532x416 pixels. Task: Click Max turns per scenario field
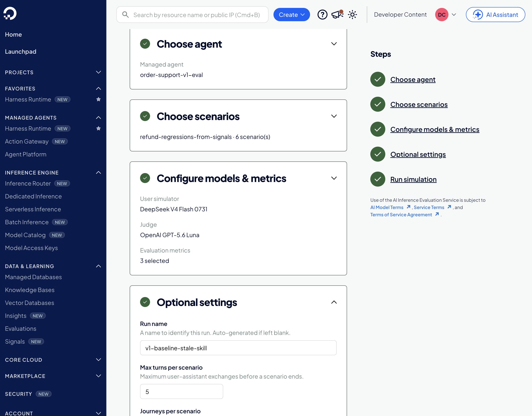click(x=181, y=392)
